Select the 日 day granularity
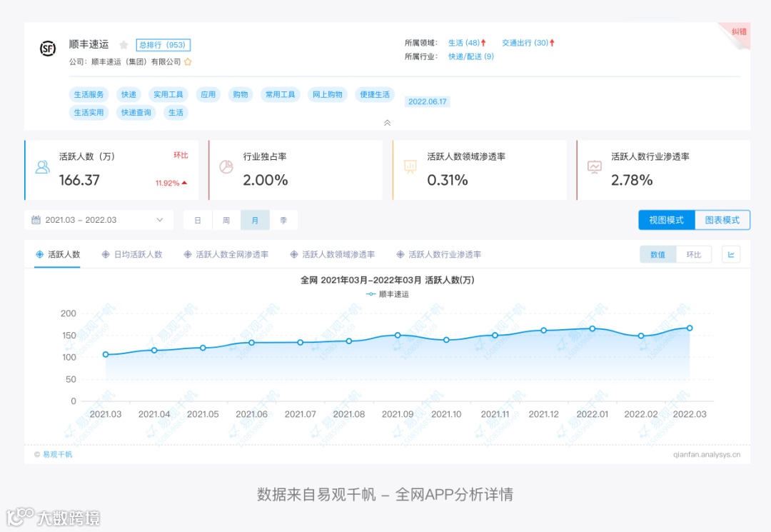The image size is (771, 532). tap(198, 220)
